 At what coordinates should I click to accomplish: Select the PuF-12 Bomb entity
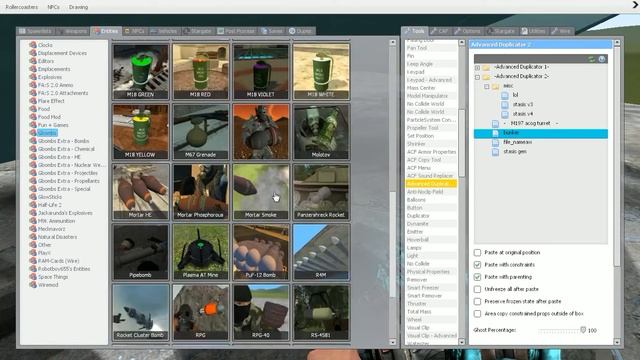(x=261, y=252)
